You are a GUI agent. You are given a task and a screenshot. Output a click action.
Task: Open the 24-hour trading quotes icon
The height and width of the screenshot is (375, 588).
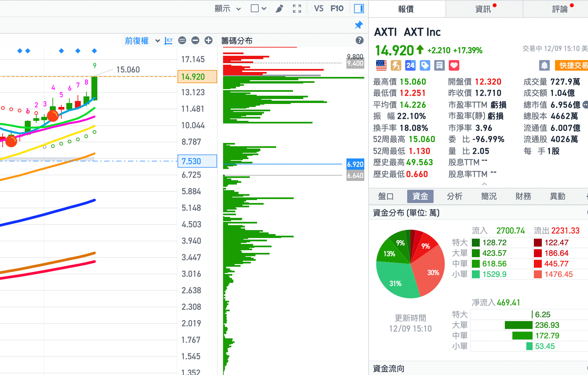pos(410,65)
